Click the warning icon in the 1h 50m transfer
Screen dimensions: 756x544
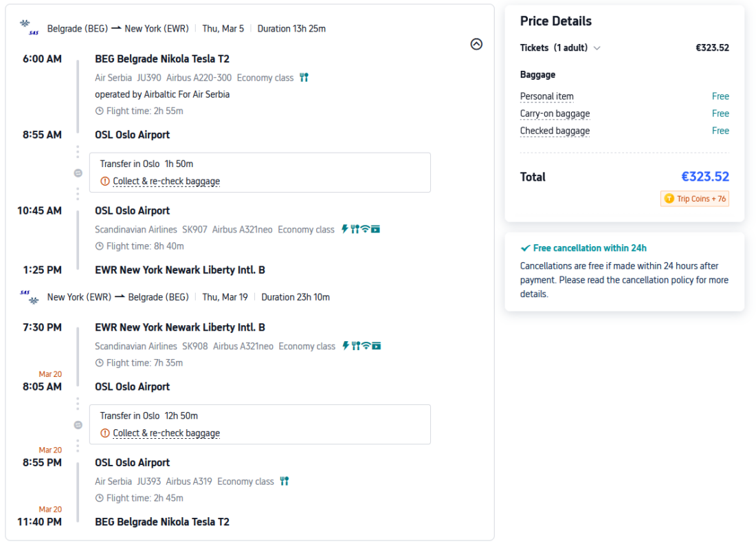tap(105, 182)
